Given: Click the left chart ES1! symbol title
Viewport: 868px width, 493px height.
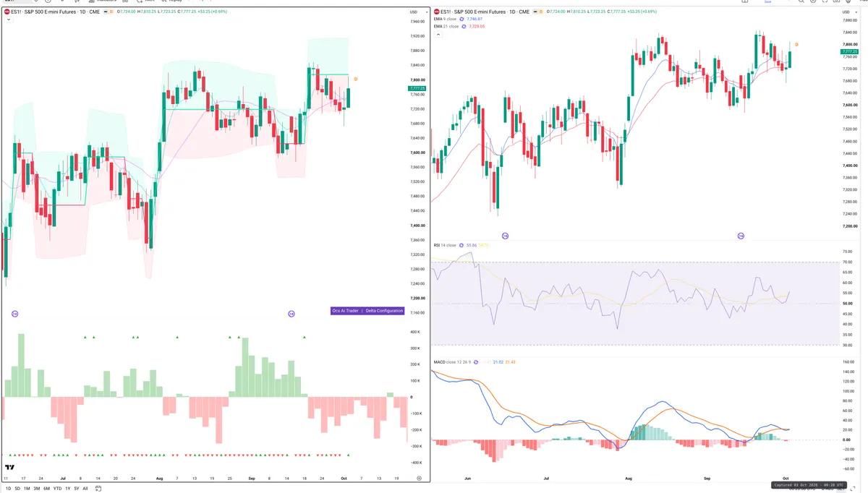Looking at the screenshot, I should click(x=55, y=12).
